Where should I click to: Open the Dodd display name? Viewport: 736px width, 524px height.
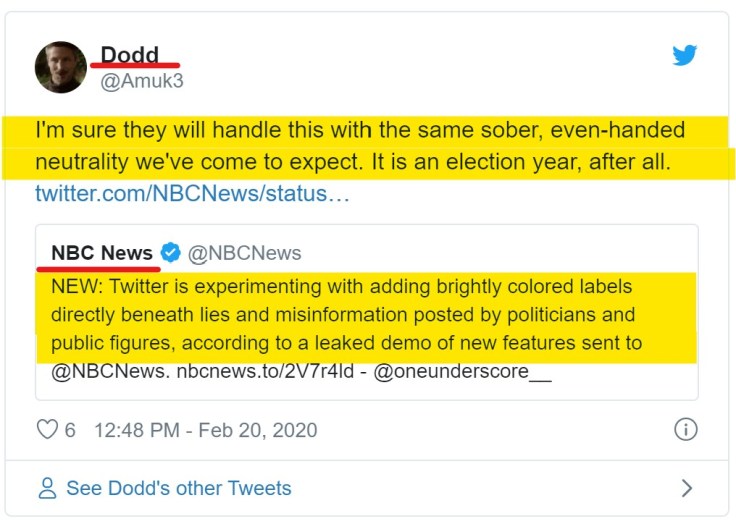[x=130, y=56]
